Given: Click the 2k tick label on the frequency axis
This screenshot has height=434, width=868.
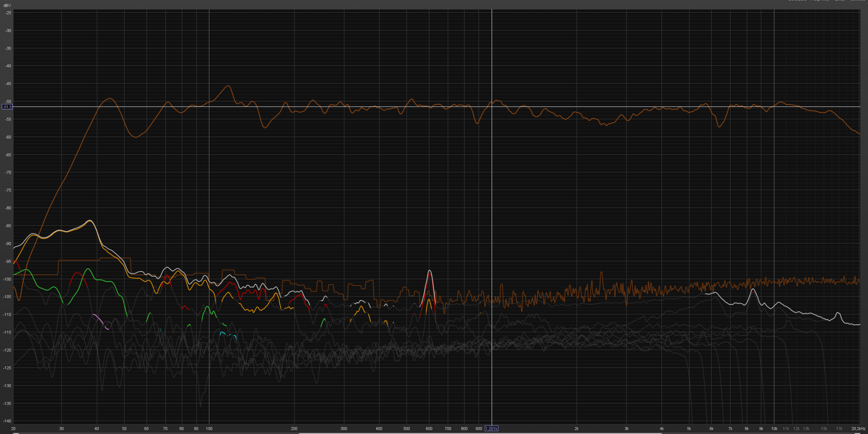Looking at the screenshot, I should click(x=576, y=428).
